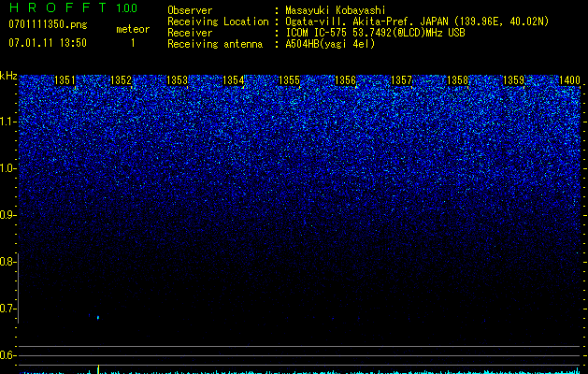Click the Receiving antenna label
This screenshot has width=588, height=374.
(x=215, y=44)
